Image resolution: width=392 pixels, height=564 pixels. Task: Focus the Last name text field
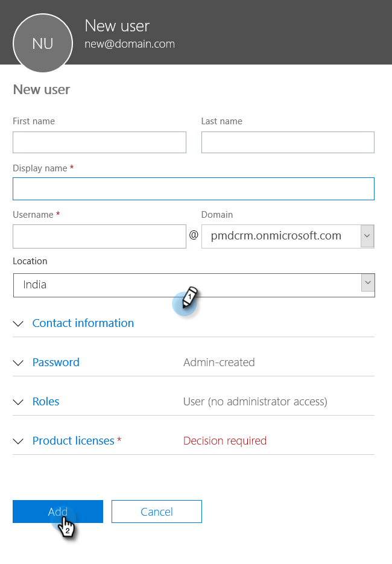tap(288, 142)
